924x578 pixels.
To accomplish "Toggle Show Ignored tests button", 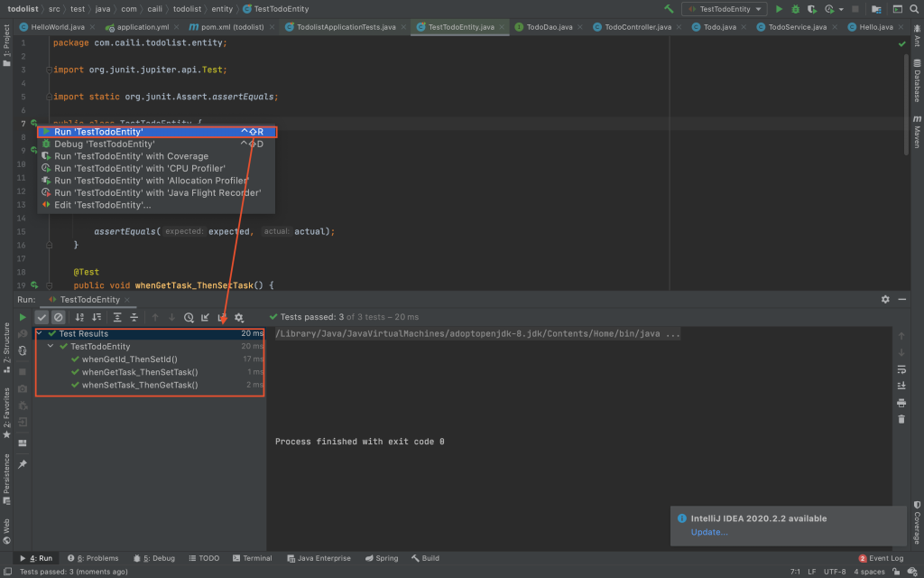I will 58,317.
